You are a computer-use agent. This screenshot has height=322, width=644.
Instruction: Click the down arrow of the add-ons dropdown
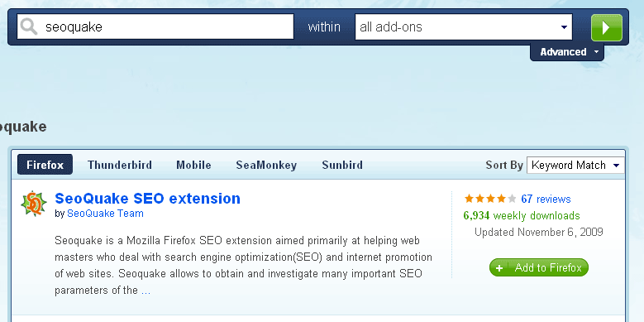564,27
